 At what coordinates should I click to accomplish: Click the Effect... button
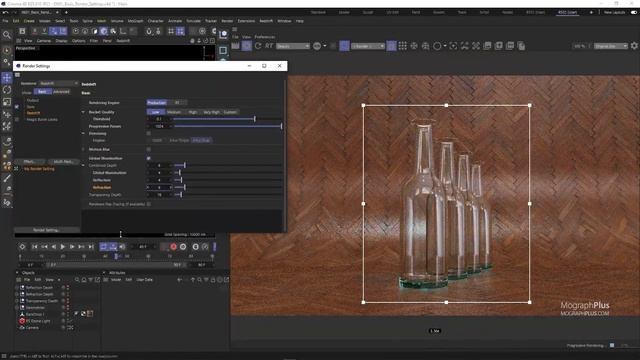coord(29,162)
